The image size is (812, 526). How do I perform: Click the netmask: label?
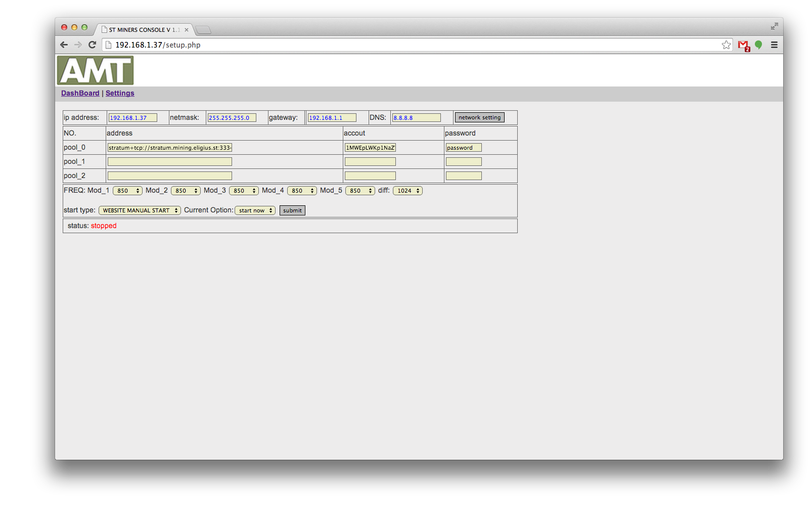pyautogui.click(x=185, y=117)
